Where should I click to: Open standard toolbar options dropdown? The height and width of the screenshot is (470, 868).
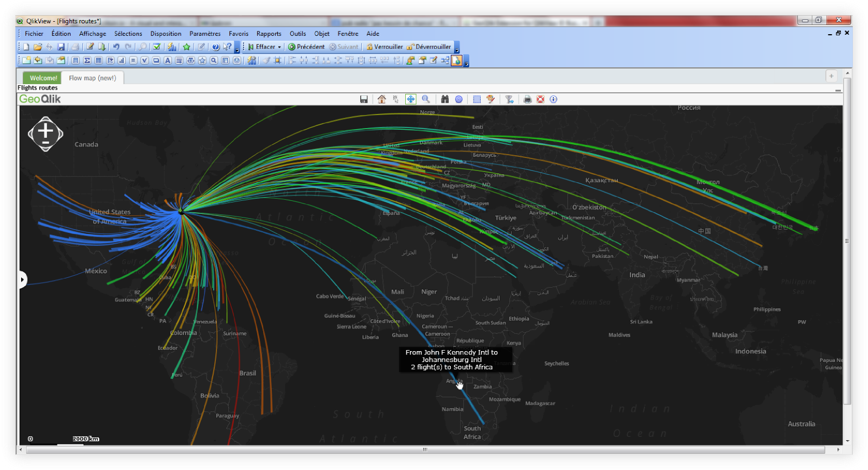pyautogui.click(x=237, y=48)
